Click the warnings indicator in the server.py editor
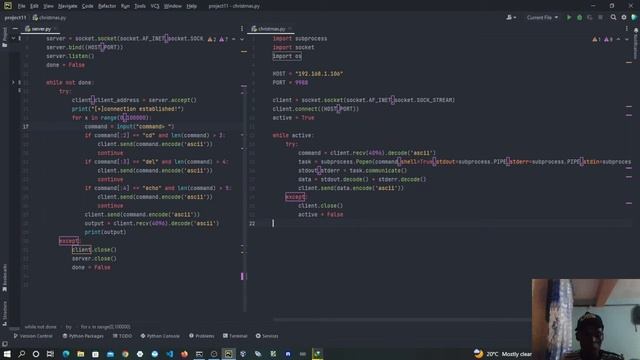 pos(218,39)
